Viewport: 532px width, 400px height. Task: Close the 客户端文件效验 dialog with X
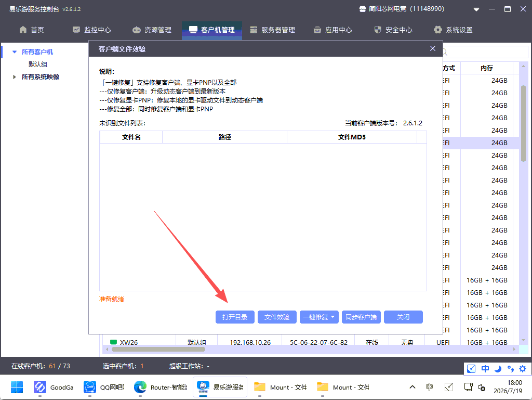tap(433, 48)
